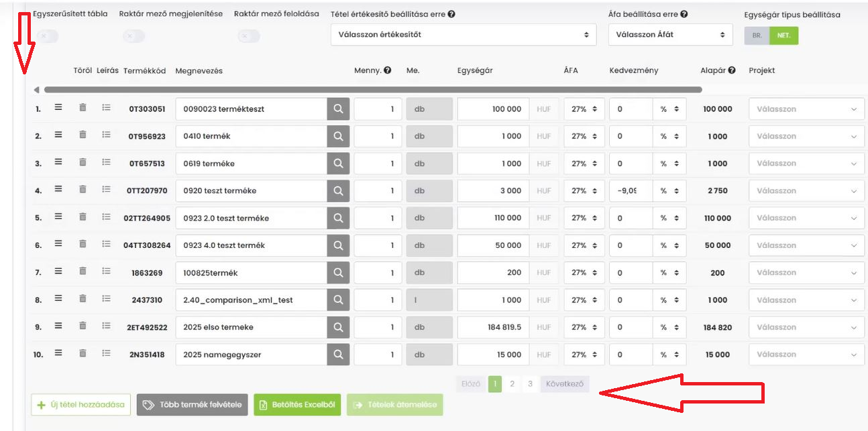Open search for 0410 termék product
Viewport: 868px width, 431px height.
338,136
